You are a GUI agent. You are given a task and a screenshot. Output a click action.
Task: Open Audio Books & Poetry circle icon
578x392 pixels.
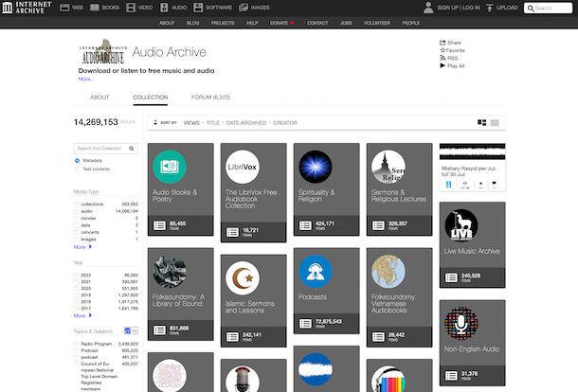[x=170, y=167]
